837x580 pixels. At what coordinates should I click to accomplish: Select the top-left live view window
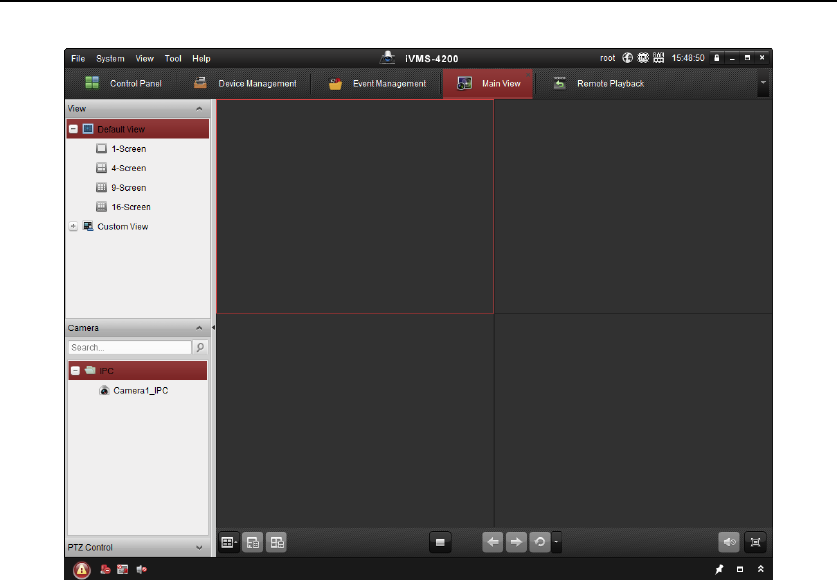coord(355,206)
